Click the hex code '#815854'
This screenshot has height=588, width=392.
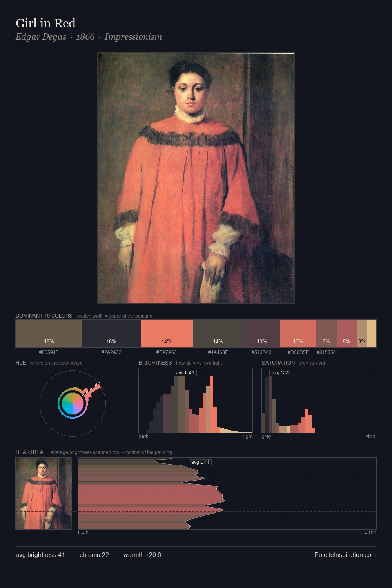(x=326, y=352)
